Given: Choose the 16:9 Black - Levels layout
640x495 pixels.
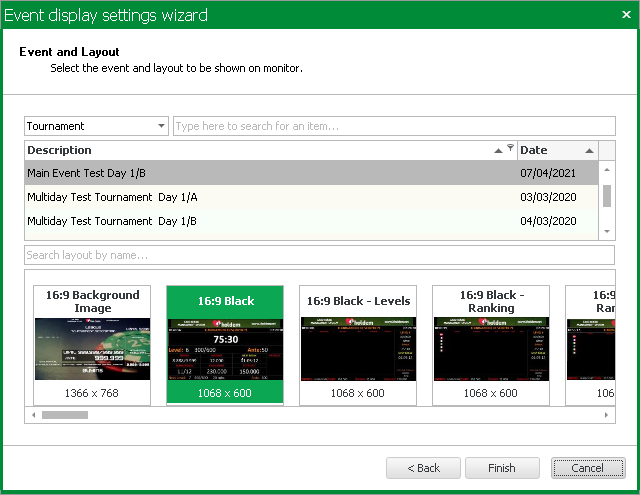Looking at the screenshot, I should [358, 345].
